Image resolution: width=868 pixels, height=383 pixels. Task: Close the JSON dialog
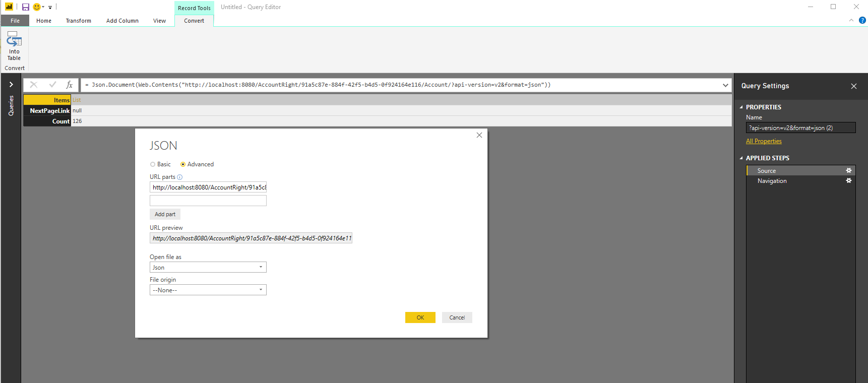pyautogui.click(x=479, y=135)
